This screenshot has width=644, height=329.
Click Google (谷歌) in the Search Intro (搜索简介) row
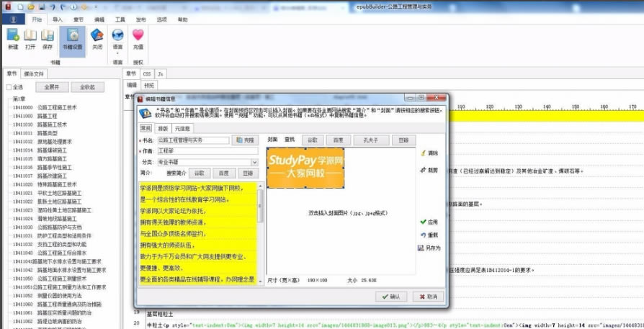[200, 173]
